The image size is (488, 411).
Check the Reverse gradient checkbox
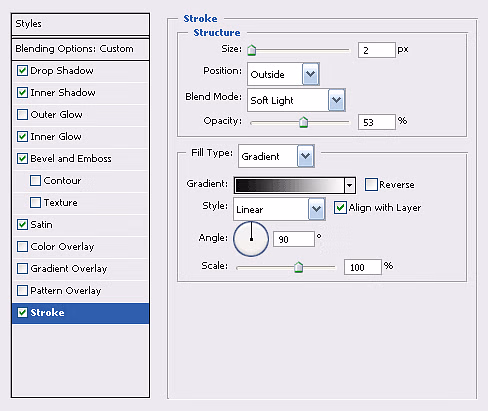[x=371, y=184]
